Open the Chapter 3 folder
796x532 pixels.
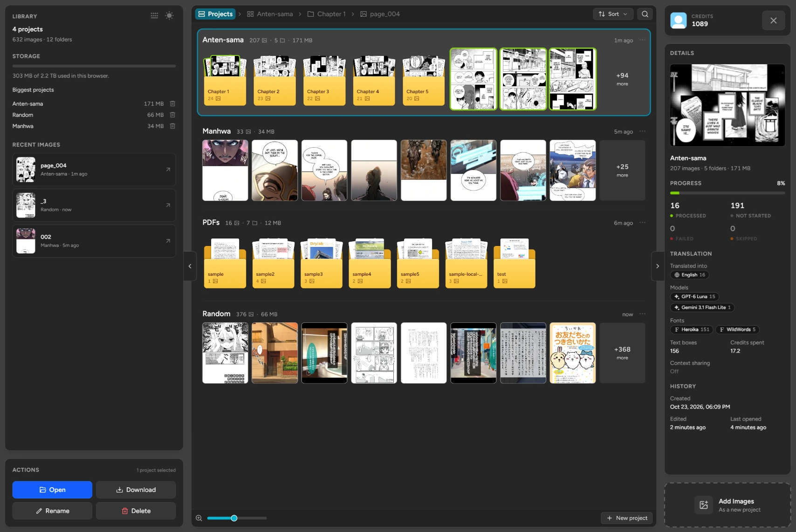(324, 80)
